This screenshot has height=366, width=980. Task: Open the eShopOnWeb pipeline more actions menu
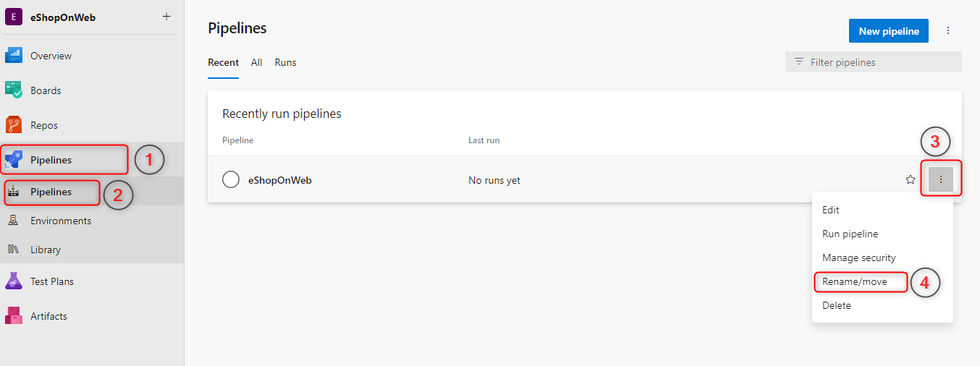[x=941, y=180]
